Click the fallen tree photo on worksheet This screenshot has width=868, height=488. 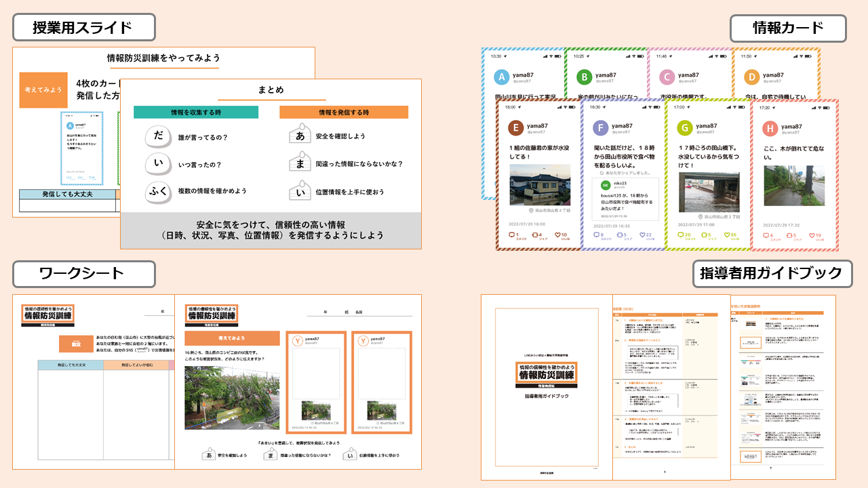tap(232, 399)
